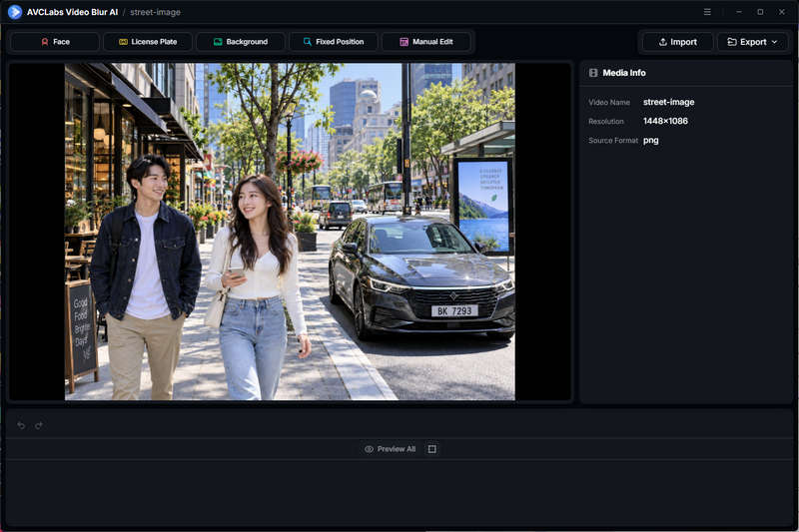Open the Face blur tool
The width and height of the screenshot is (799, 532).
(55, 42)
